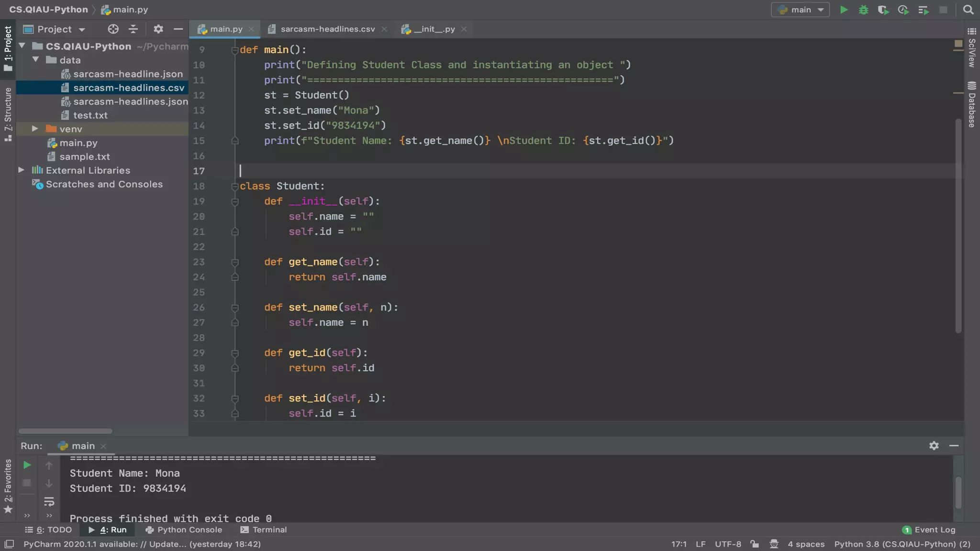980x551 pixels.
Task: Expand the venv folder
Action: point(35,129)
